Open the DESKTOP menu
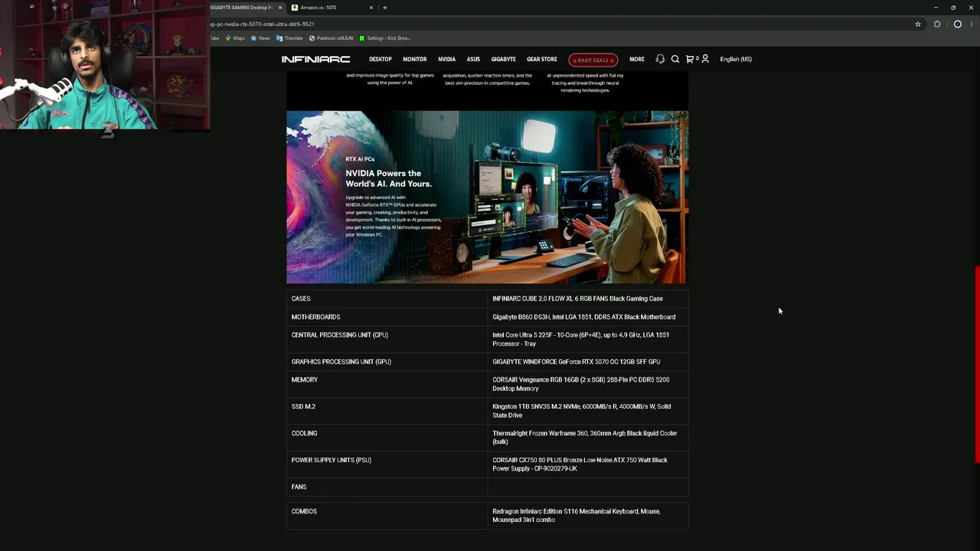The height and width of the screenshot is (551, 980). click(380, 59)
